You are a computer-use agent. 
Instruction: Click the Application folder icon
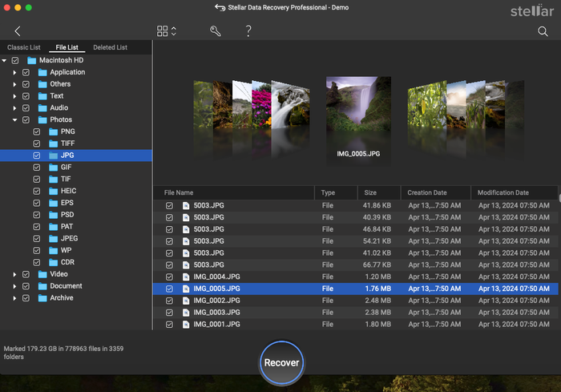(42, 72)
